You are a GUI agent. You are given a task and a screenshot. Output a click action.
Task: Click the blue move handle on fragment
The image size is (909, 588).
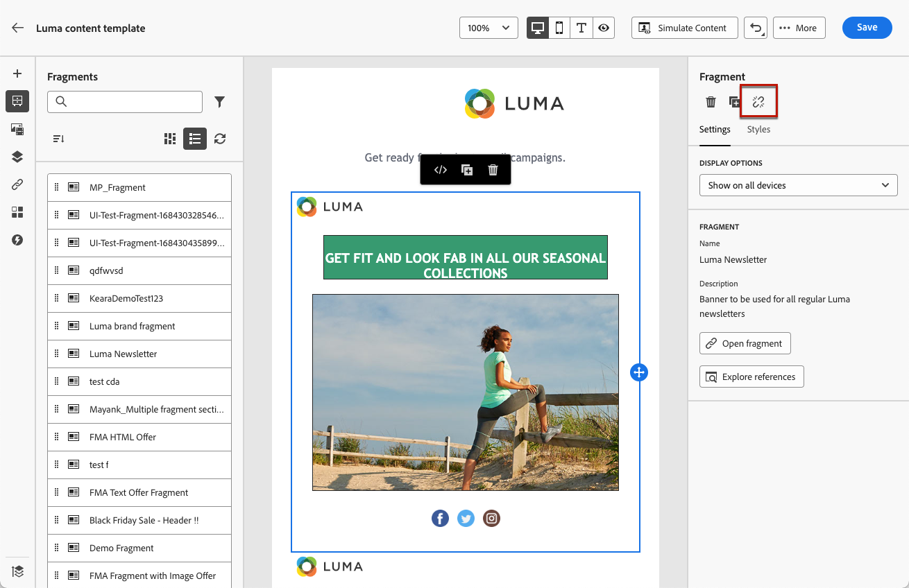point(638,372)
